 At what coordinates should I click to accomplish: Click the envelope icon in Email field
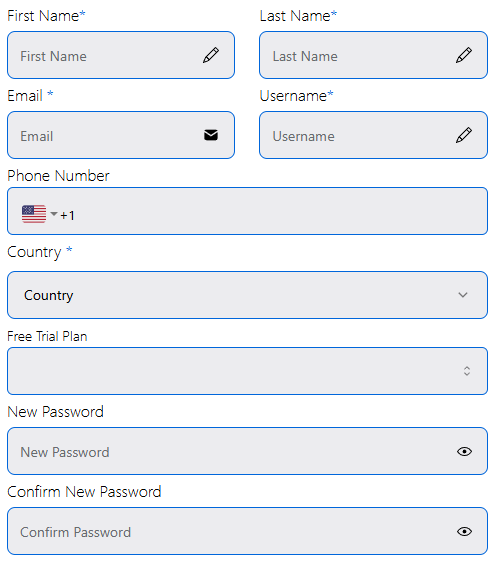click(x=211, y=135)
